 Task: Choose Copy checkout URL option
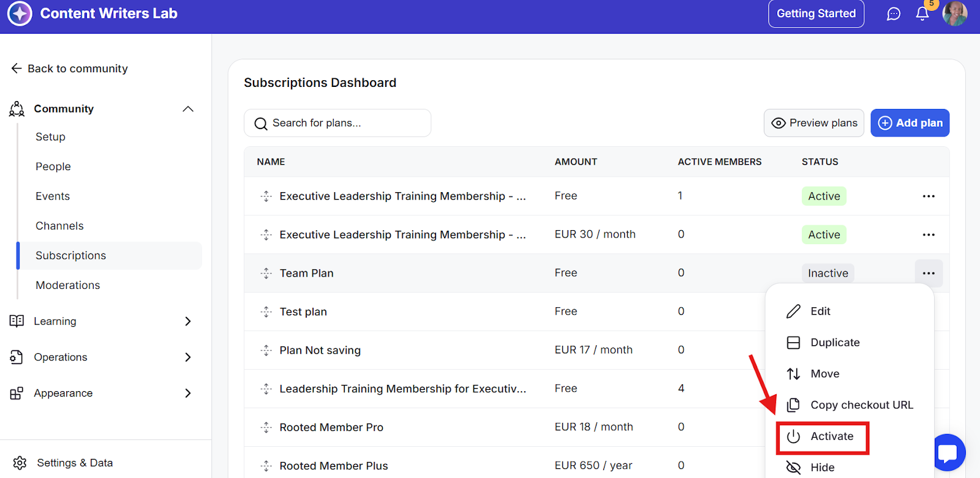click(861, 405)
